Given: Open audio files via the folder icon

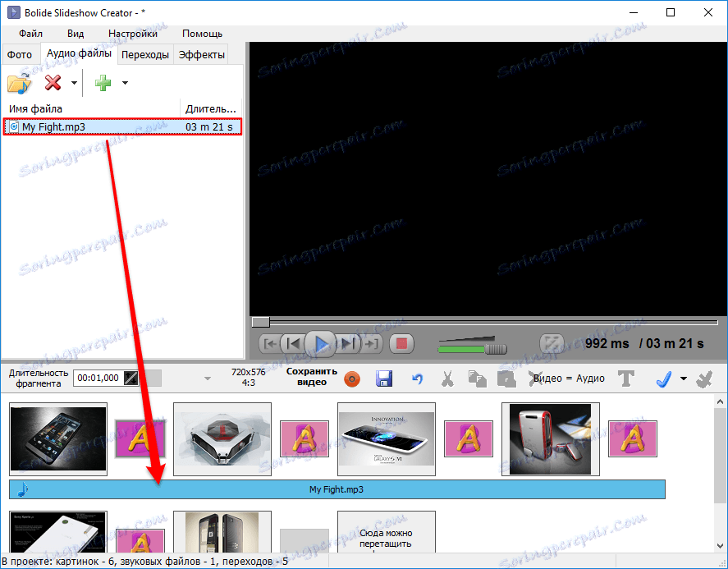Looking at the screenshot, I should click(18, 82).
